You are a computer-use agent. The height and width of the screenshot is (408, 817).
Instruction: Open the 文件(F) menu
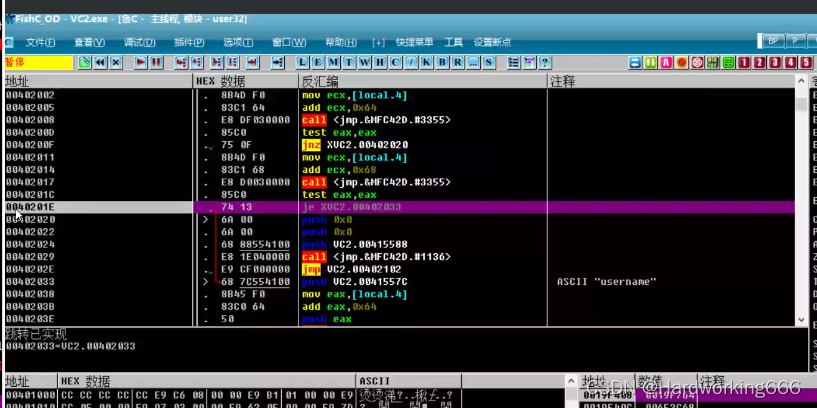(x=41, y=42)
